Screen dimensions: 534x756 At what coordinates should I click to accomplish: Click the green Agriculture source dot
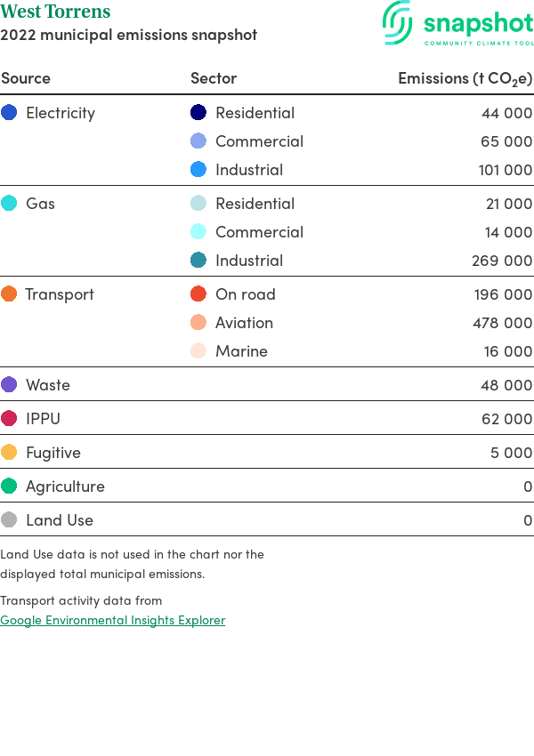pyautogui.click(x=9, y=486)
